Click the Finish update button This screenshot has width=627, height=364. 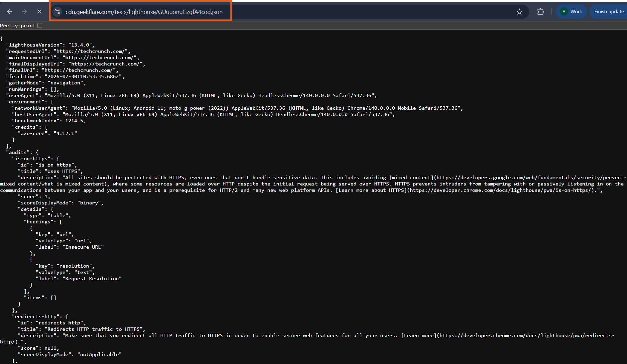point(609,12)
